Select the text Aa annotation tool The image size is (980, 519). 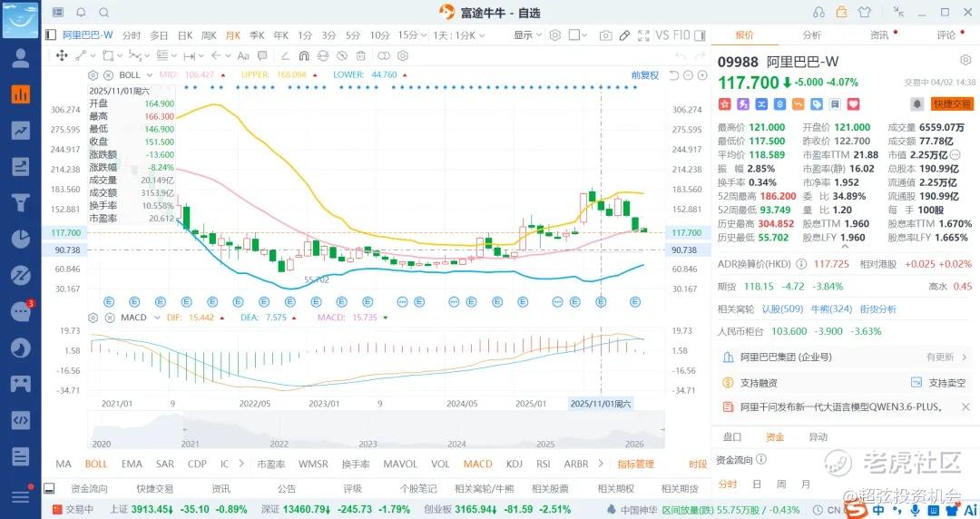tap(243, 55)
